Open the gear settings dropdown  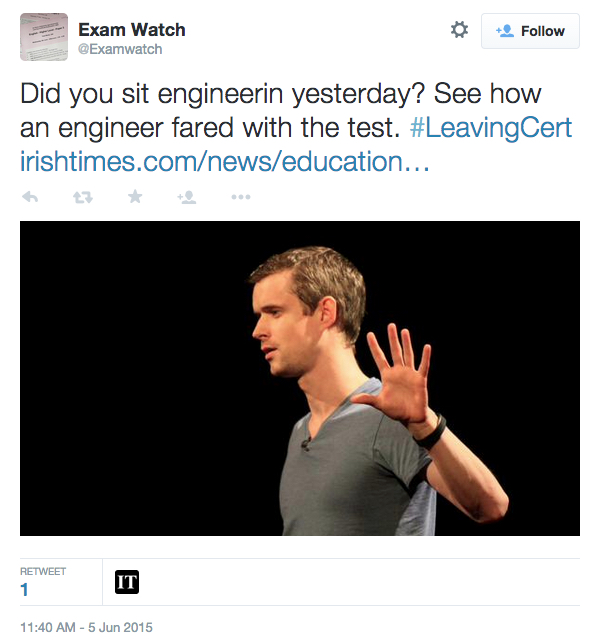click(459, 31)
